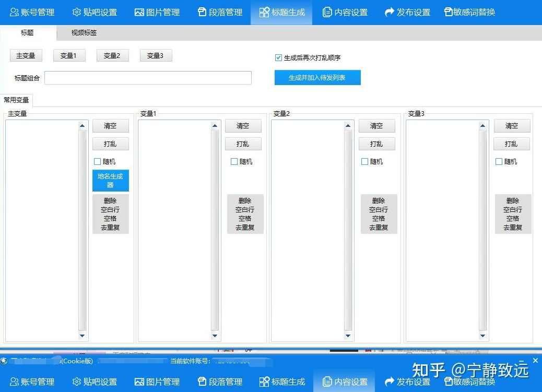The height and width of the screenshot is (392, 542).
Task: Click inside the 标题组合 input field
Action: (148, 77)
